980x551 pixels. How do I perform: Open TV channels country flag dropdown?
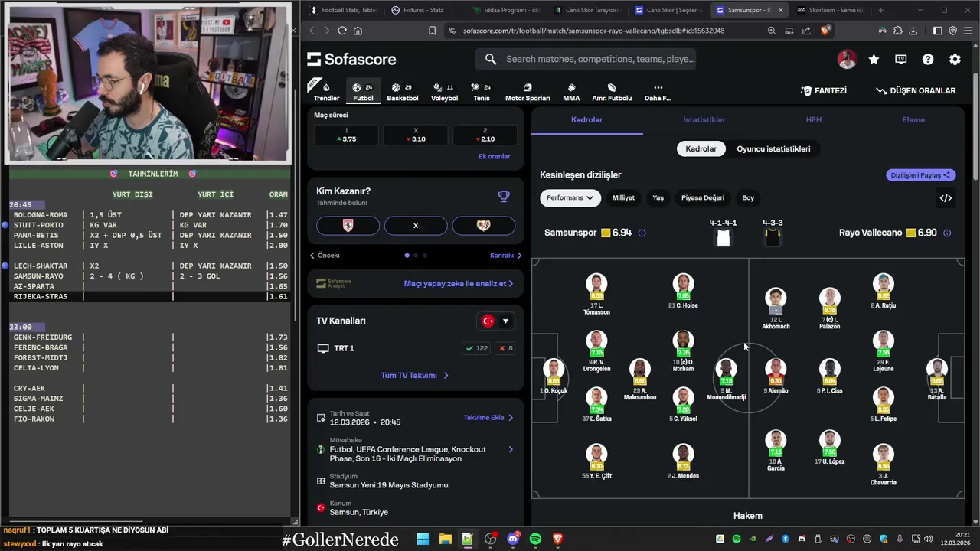coord(495,321)
